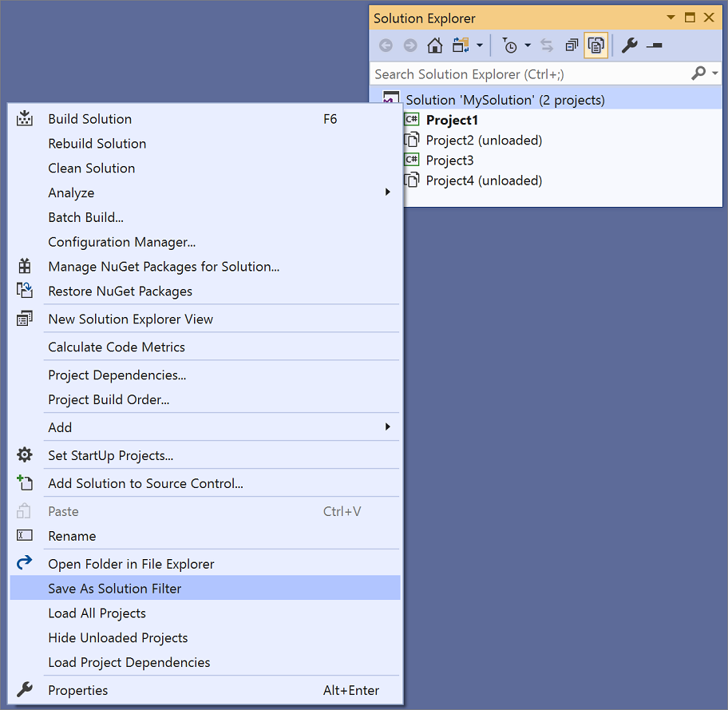728x710 pixels.
Task: Click the Restore NuGet Packages icon
Action: pos(24,291)
